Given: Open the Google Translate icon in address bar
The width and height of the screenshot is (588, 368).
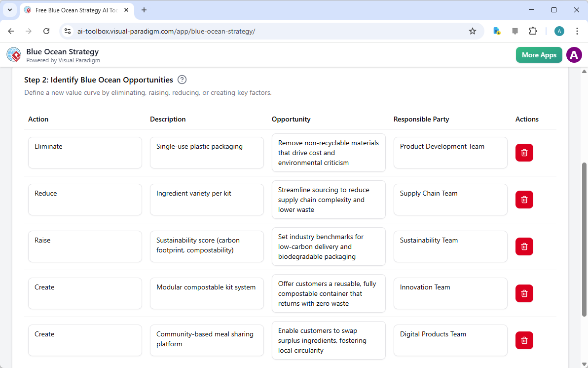Looking at the screenshot, I should point(497,31).
